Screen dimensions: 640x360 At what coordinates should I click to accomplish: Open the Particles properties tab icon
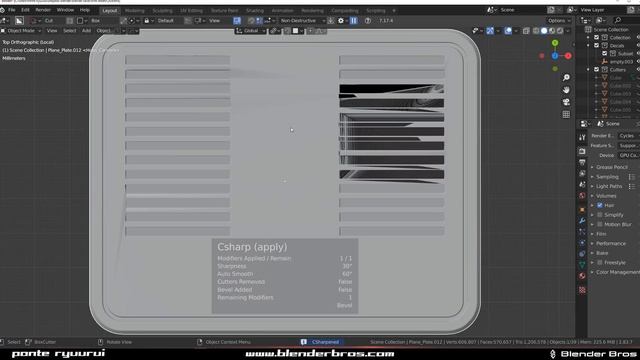point(582,232)
